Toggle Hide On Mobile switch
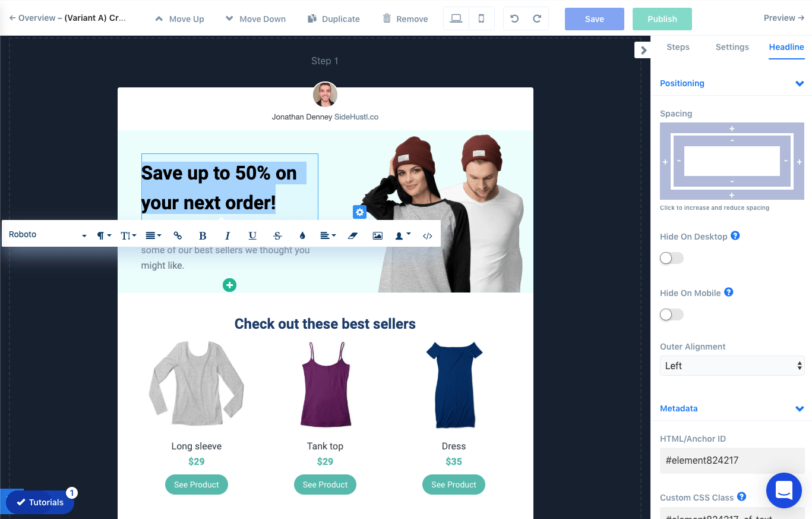The height and width of the screenshot is (519, 812). [x=672, y=314]
